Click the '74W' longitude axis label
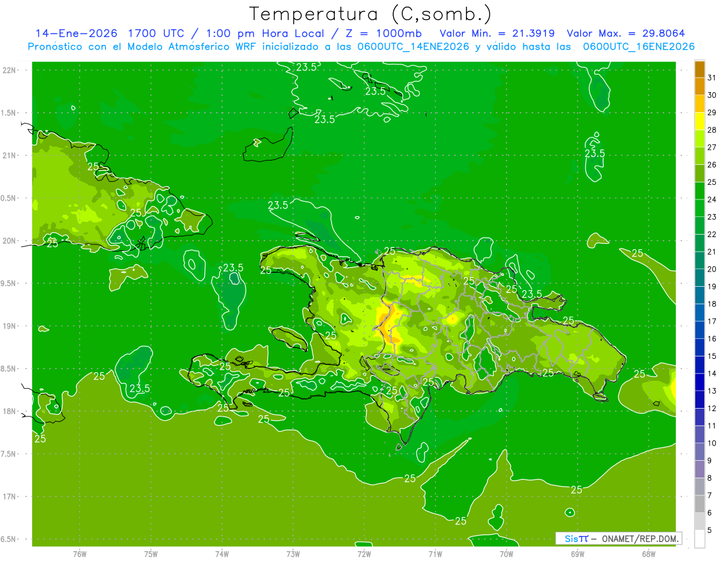Viewport: 728px width, 562px height. tap(221, 554)
